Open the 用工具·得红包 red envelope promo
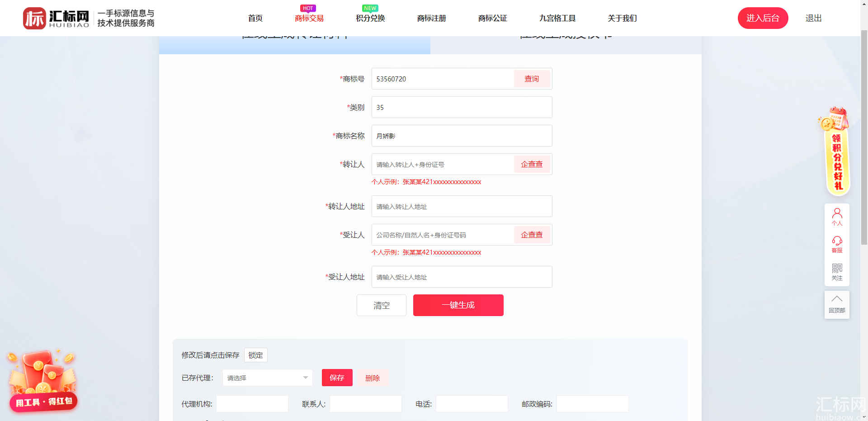The image size is (868, 421). tap(42, 380)
